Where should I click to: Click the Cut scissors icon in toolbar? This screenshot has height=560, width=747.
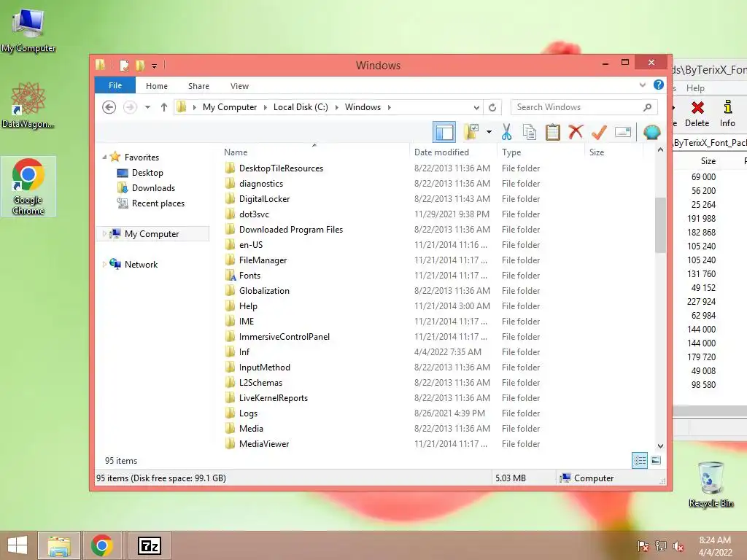tap(506, 132)
